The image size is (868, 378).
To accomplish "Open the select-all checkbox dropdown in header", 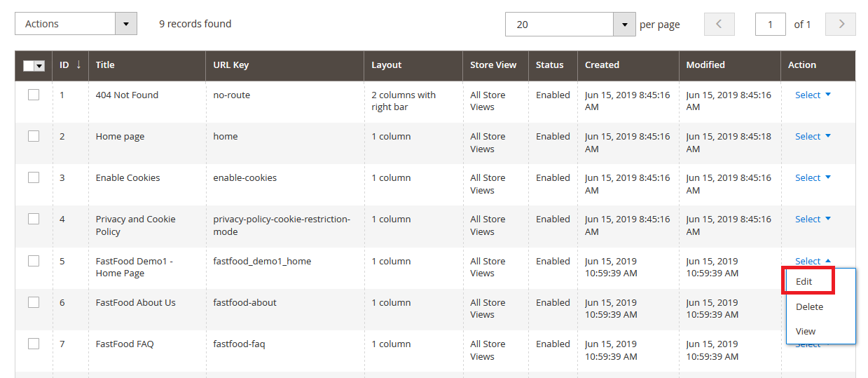I will pos(39,66).
